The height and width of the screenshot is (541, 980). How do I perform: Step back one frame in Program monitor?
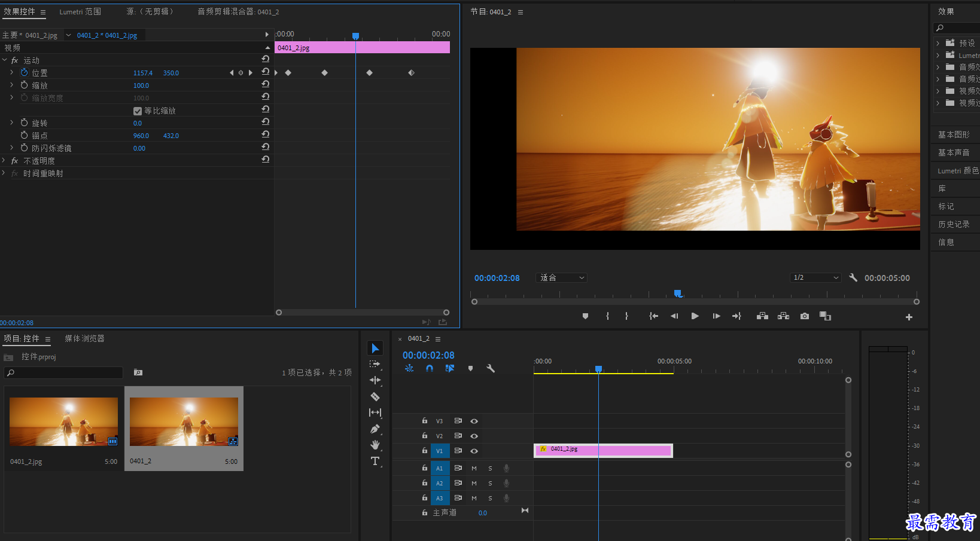pyautogui.click(x=674, y=316)
